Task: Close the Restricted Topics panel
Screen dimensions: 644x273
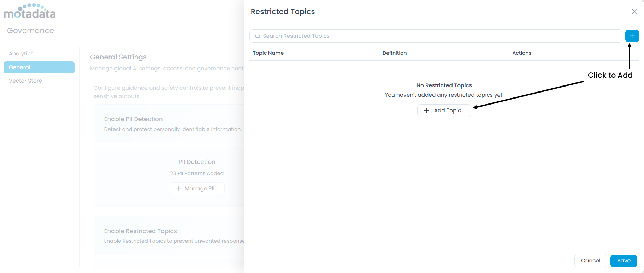Action: pyautogui.click(x=634, y=12)
